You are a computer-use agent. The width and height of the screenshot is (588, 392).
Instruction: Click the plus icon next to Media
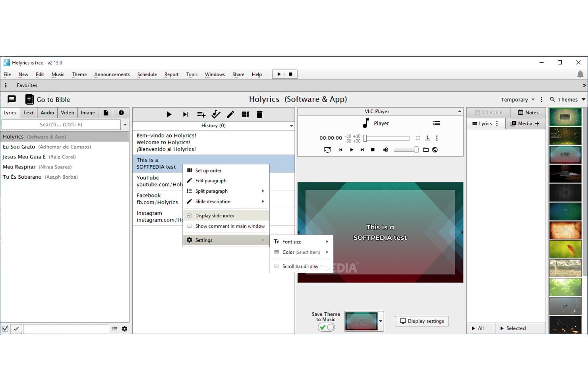coord(537,124)
